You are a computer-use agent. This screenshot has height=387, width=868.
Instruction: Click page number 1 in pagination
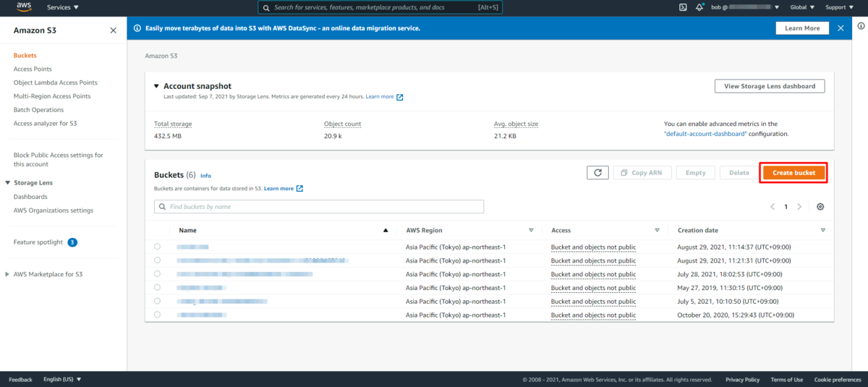click(x=786, y=207)
